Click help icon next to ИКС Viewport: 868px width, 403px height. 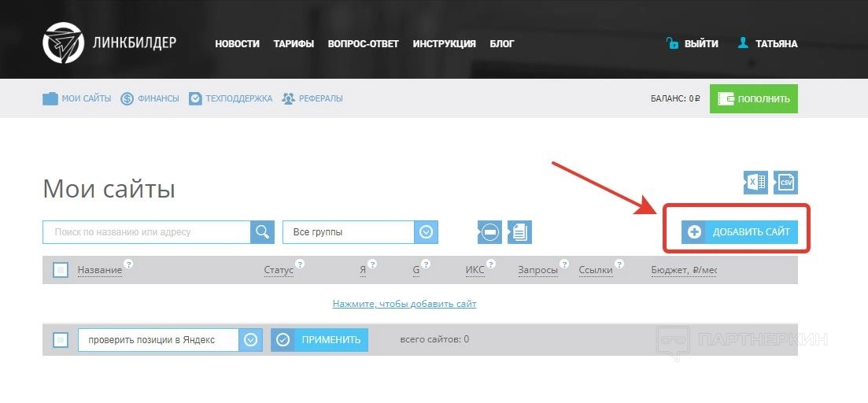coord(491,264)
